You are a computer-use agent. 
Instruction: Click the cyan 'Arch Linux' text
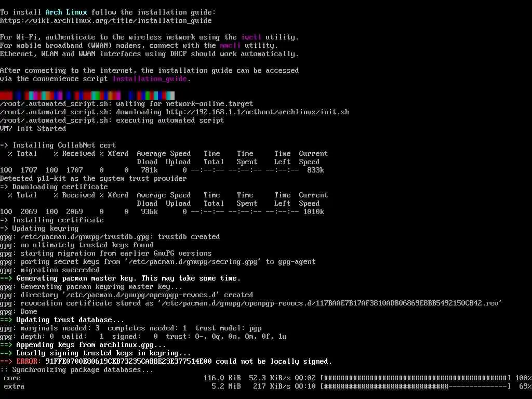[66, 12]
